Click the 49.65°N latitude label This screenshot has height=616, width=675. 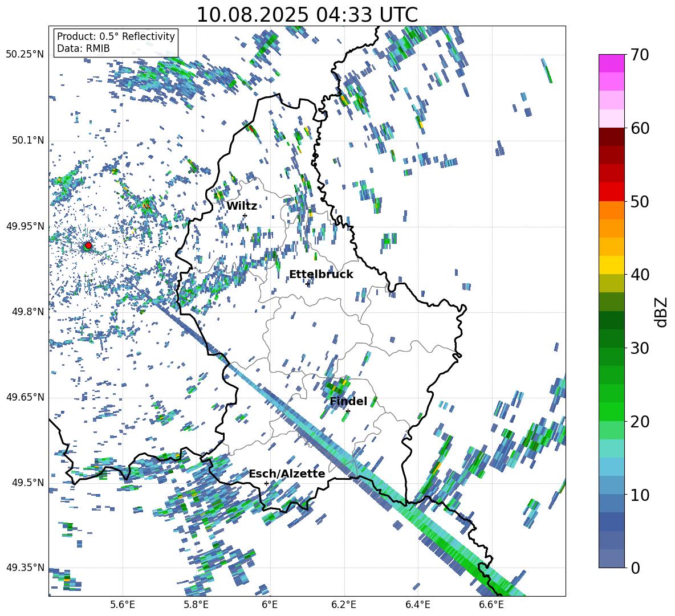click(x=25, y=397)
